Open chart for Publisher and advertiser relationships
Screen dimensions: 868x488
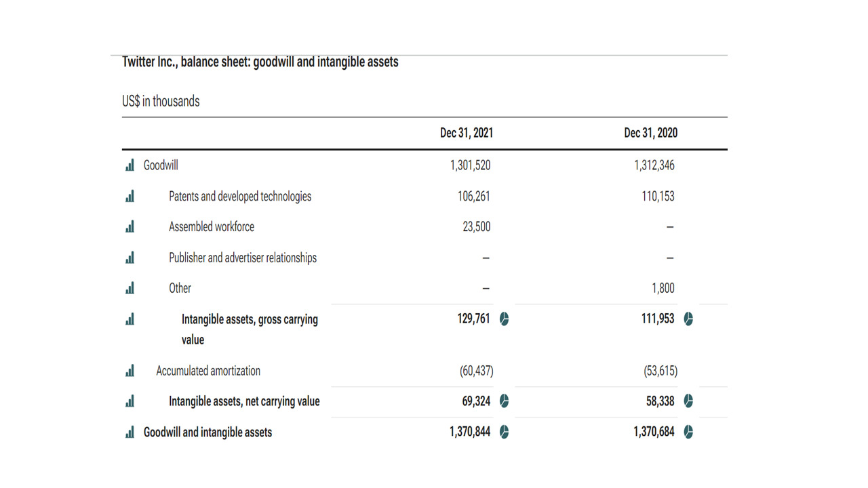click(x=130, y=258)
